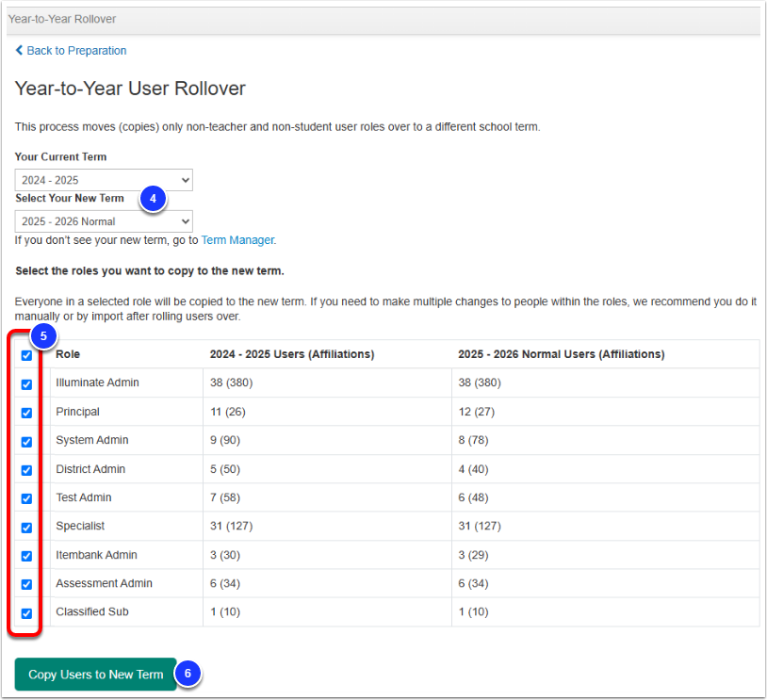The width and height of the screenshot is (767, 700).
Task: Go back via Back to Preparation link
Action: 72,50
